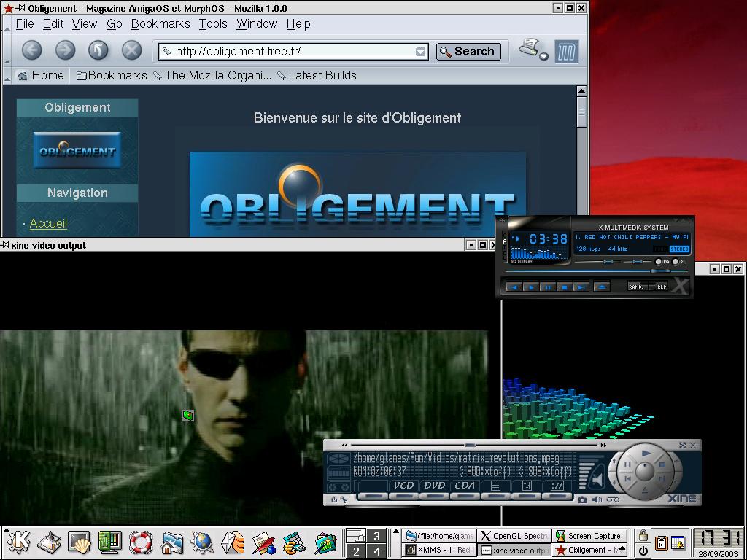Stop playback in XMMS
The width and height of the screenshot is (747, 560).
(x=564, y=287)
